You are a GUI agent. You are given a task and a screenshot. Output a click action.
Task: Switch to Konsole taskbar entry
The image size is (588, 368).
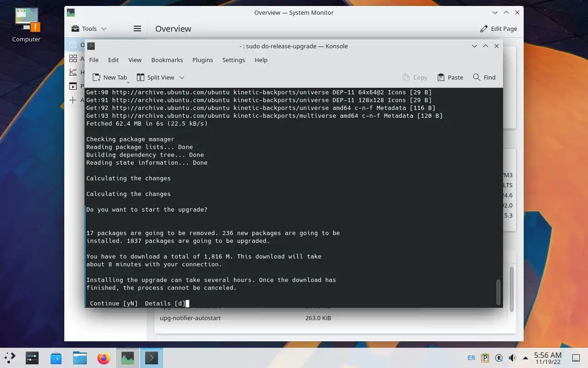point(152,357)
